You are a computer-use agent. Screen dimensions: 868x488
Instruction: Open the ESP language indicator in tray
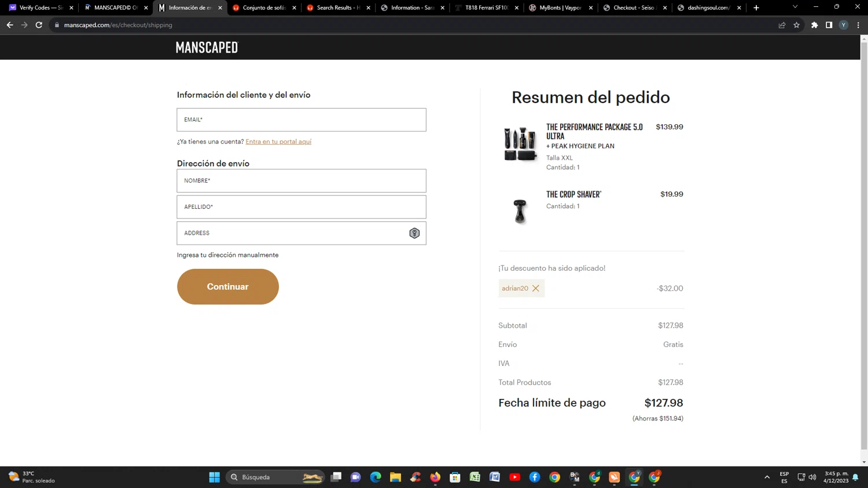click(x=784, y=477)
